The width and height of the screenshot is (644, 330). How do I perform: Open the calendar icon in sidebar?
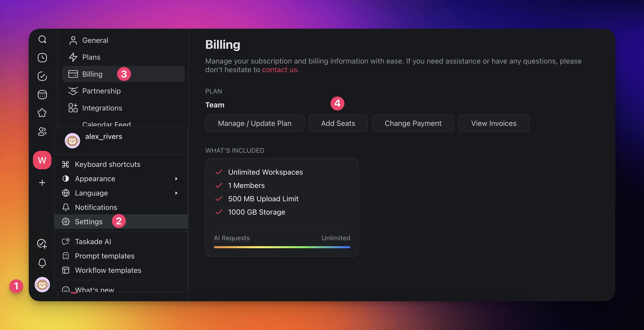pos(42,94)
